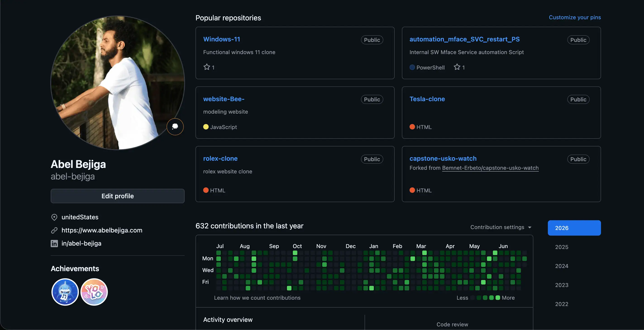The width and height of the screenshot is (644, 330).
Task: Click the lightest legend square next to Less
Action: coord(472,298)
